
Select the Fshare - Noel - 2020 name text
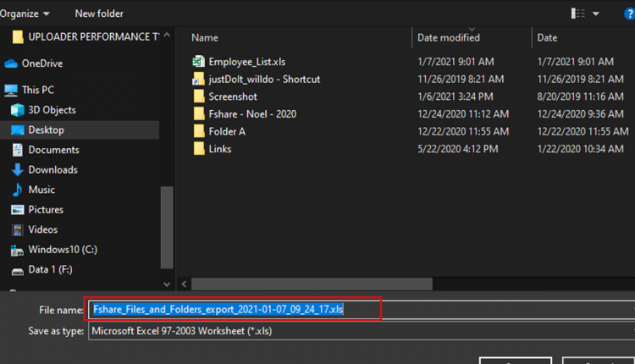(x=252, y=114)
